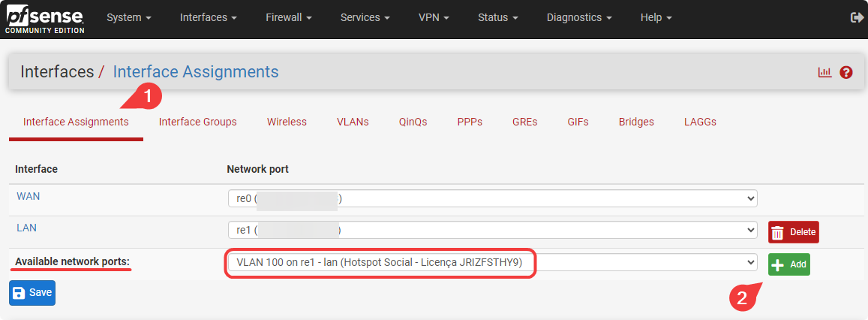868x320 pixels.
Task: Open the LAGGs tab
Action: tap(700, 122)
